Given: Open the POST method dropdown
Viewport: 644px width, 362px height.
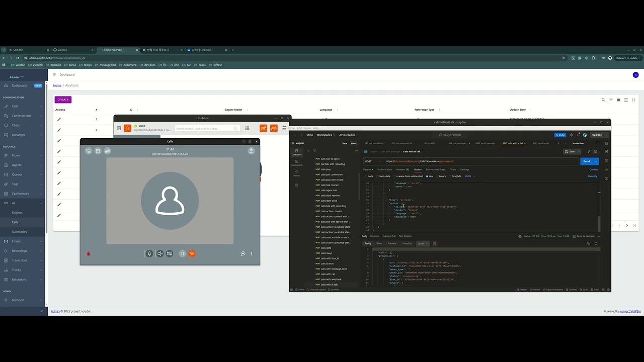Looking at the screenshot, I should coord(374,161).
